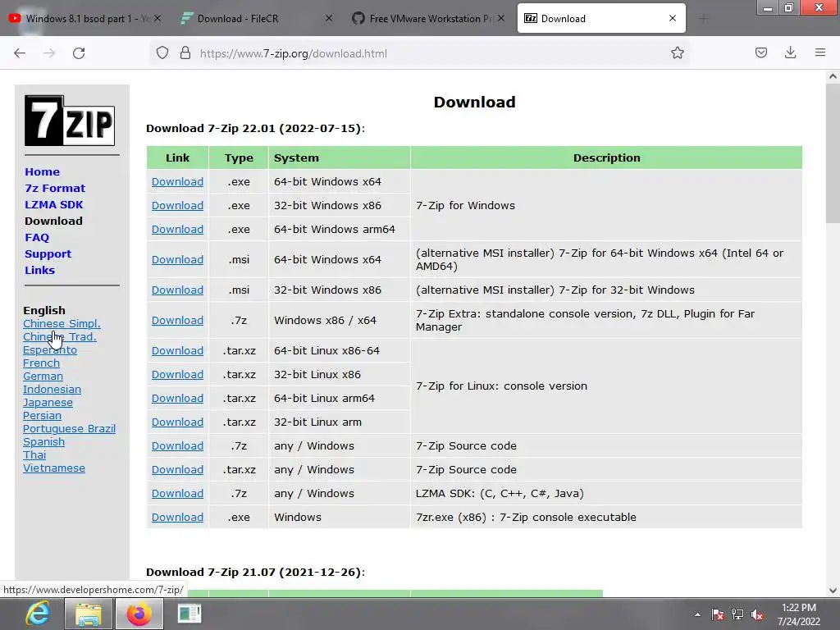Viewport: 840px width, 630px height.
Task: Switch language to Portuguese Brazil
Action: (69, 428)
